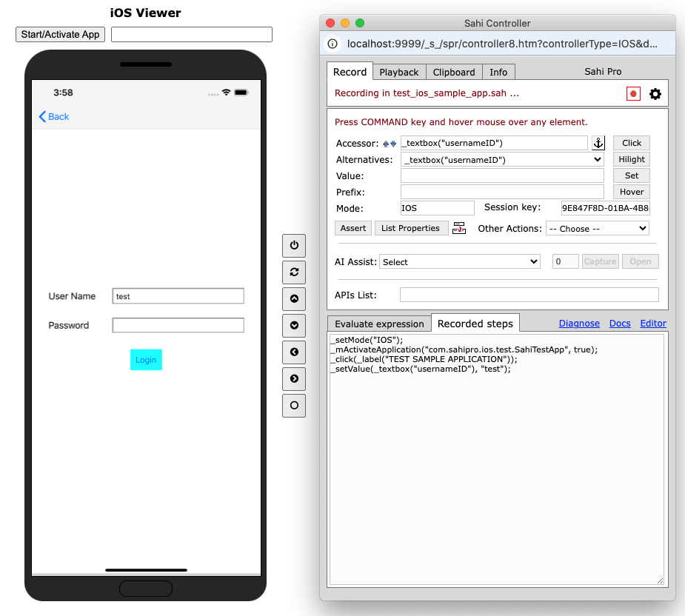Click the Hilight button
The image size is (685, 616).
(632, 159)
